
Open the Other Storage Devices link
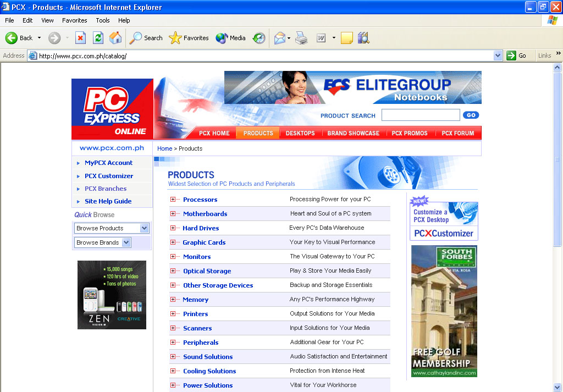click(x=218, y=285)
